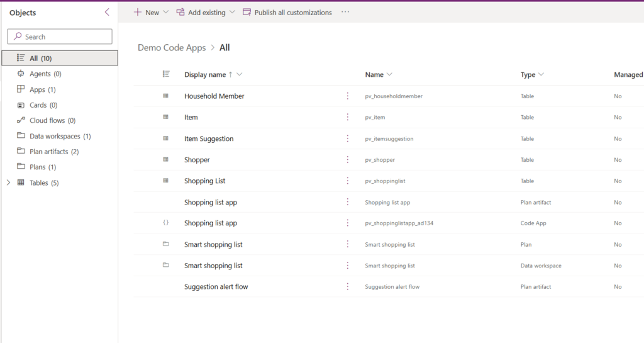The image size is (644, 343).
Task: Click the Shopping List display name
Action: 204,181
